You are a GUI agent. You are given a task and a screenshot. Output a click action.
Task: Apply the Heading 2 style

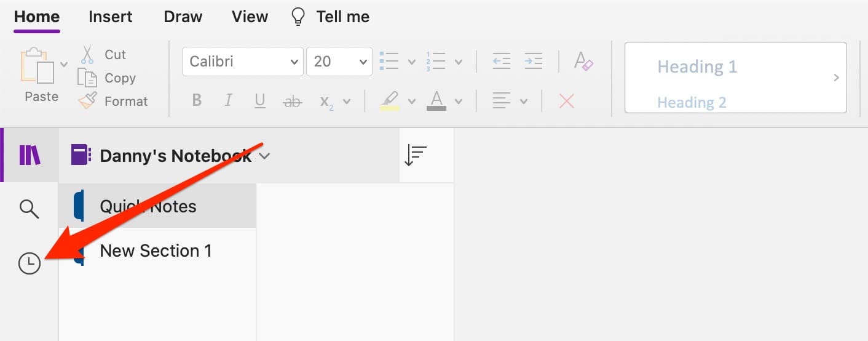(692, 102)
